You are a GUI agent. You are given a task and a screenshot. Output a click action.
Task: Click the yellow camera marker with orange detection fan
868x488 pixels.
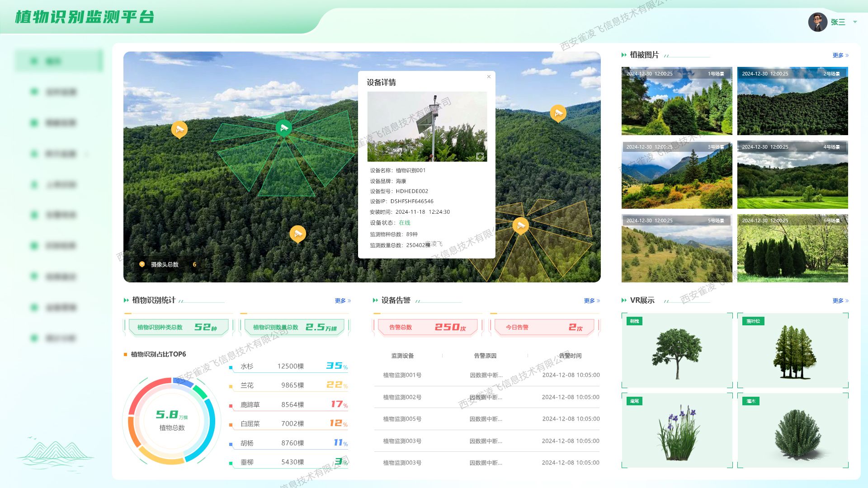click(x=520, y=225)
